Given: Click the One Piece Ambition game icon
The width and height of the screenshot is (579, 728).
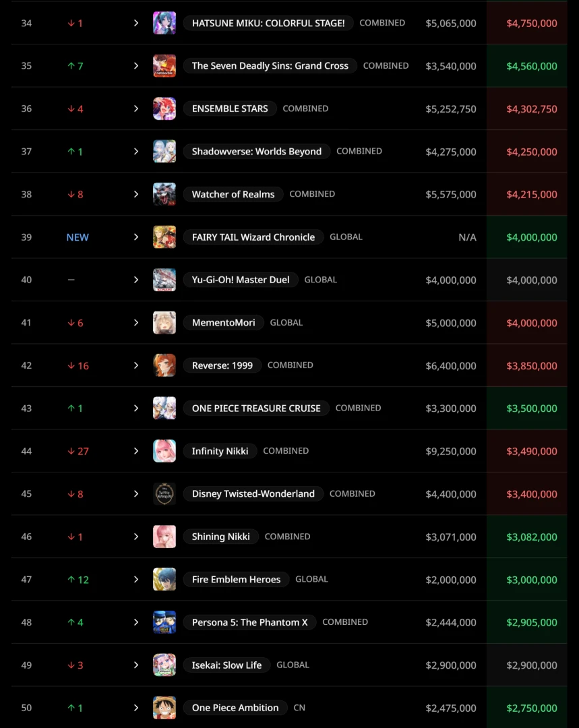Looking at the screenshot, I should pos(164,708).
